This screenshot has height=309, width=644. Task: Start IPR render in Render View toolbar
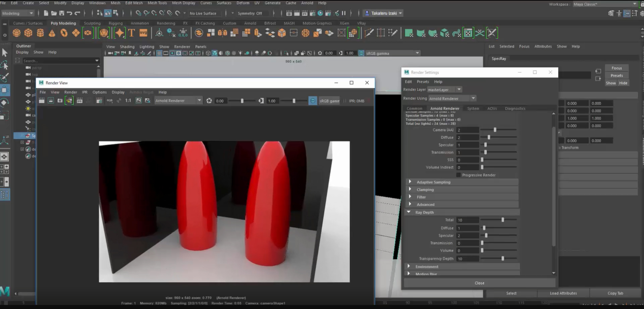pos(79,101)
